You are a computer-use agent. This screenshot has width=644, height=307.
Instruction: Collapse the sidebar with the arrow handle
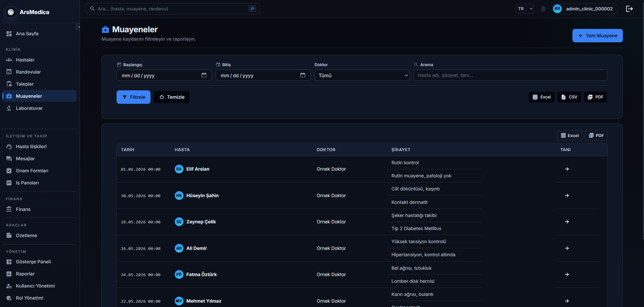(x=79, y=27)
